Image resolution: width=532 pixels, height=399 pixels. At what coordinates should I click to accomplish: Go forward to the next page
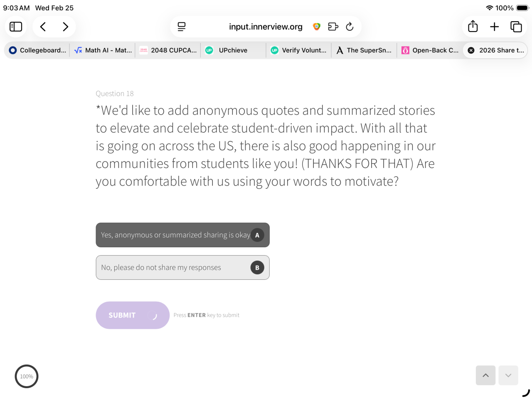point(65,27)
